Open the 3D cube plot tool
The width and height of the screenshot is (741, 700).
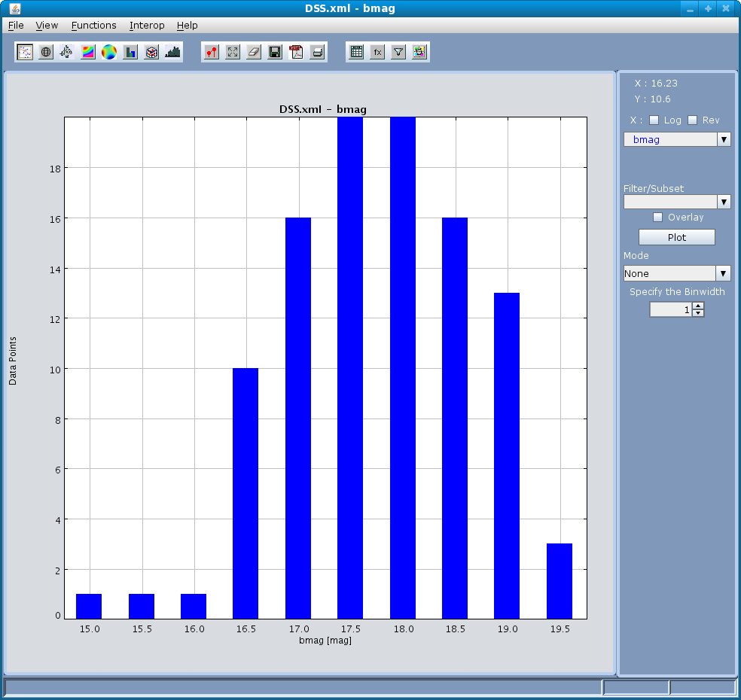pyautogui.click(x=151, y=53)
